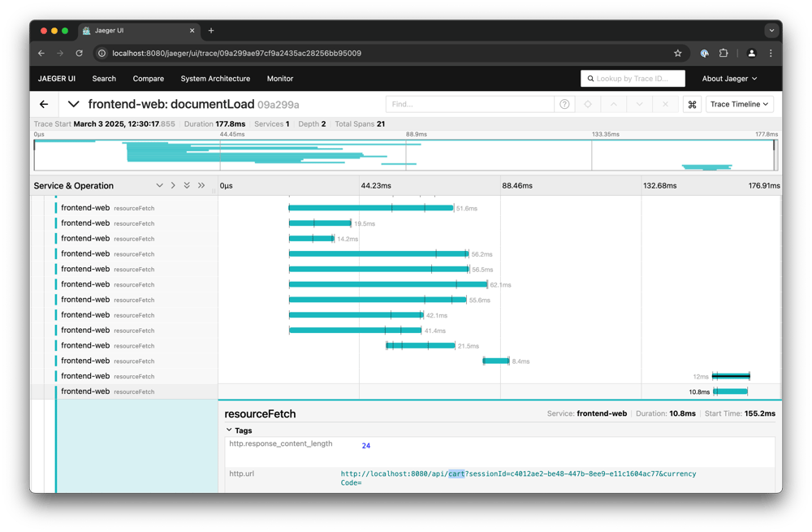This screenshot has width=812, height=532.
Task: Click the browser forward arrow
Action: (x=60, y=53)
